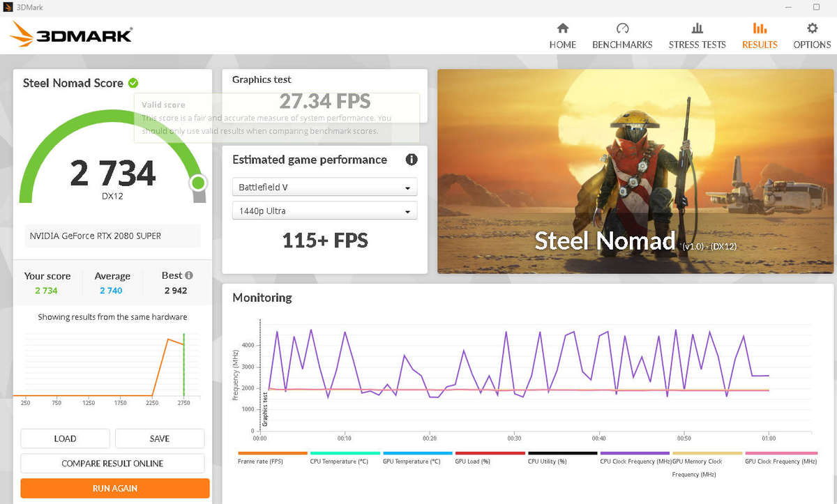Toggle the GPU Load monitoring line
This screenshot has height=504, width=837.
(x=490, y=453)
